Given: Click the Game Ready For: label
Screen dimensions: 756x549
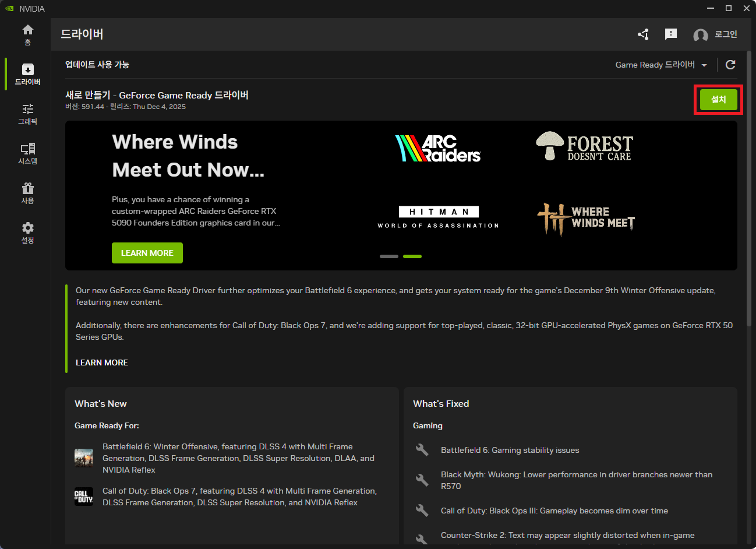Looking at the screenshot, I should coord(107,425).
